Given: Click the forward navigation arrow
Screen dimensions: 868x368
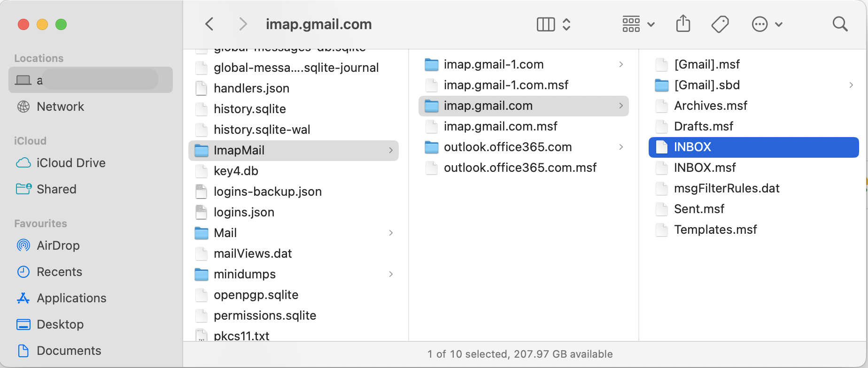Looking at the screenshot, I should (243, 23).
